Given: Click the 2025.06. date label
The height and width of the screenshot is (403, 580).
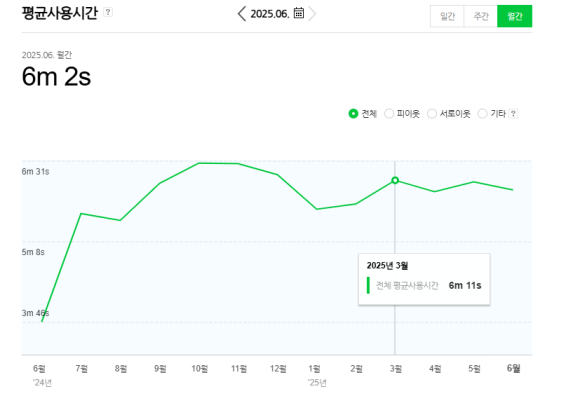Looking at the screenshot, I should (x=270, y=14).
